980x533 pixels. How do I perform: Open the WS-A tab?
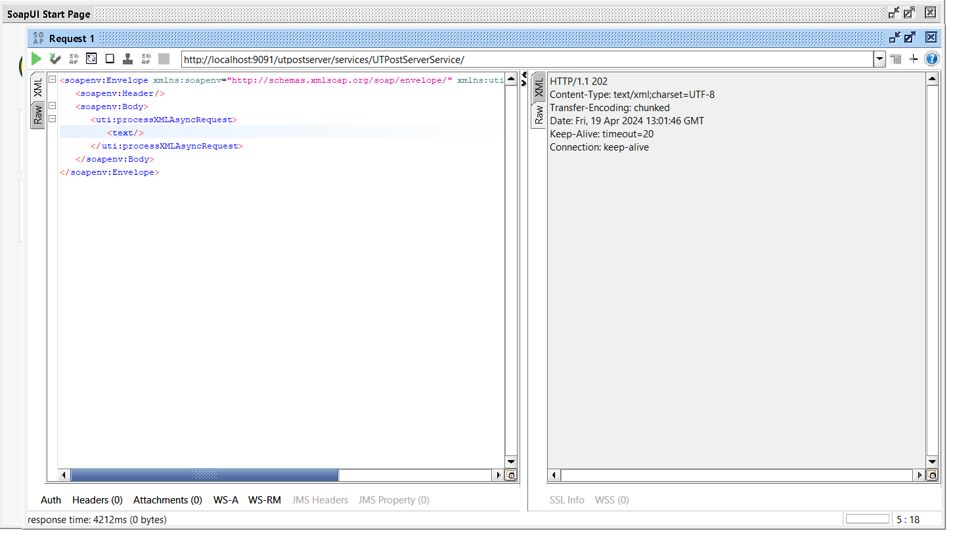(x=226, y=500)
